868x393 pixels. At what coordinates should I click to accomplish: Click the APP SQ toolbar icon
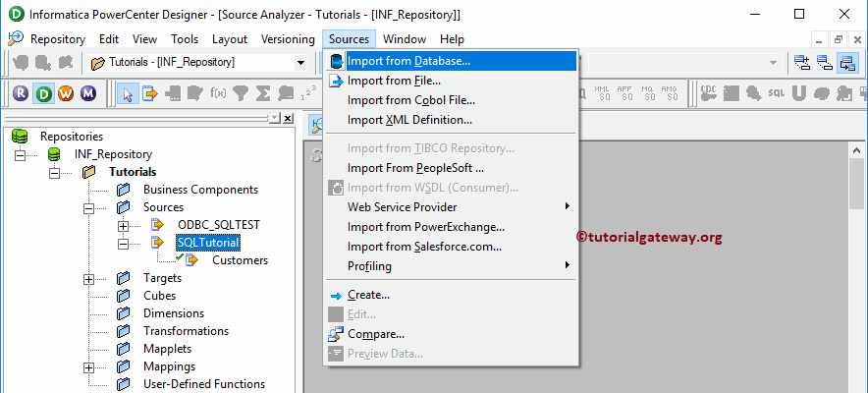point(624,93)
